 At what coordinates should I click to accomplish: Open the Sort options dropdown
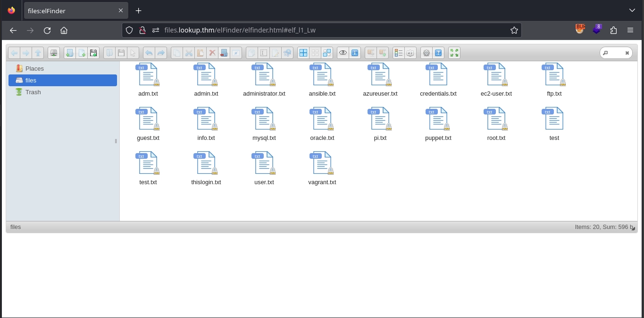410,53
